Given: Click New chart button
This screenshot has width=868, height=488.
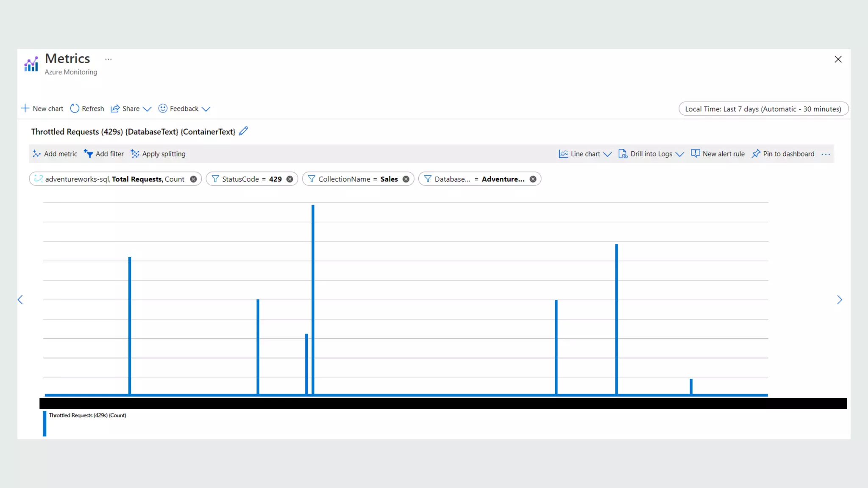Looking at the screenshot, I should pos(42,108).
